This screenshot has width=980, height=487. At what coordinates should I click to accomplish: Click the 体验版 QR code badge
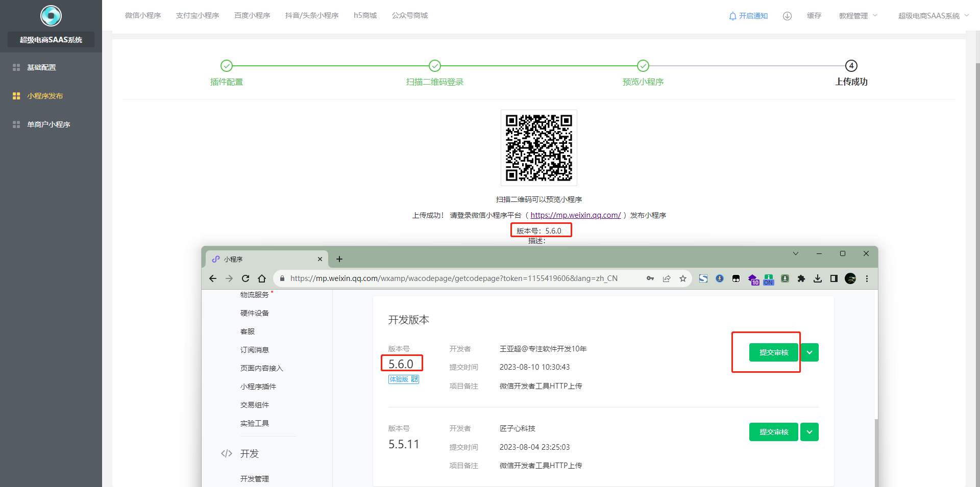(x=403, y=379)
